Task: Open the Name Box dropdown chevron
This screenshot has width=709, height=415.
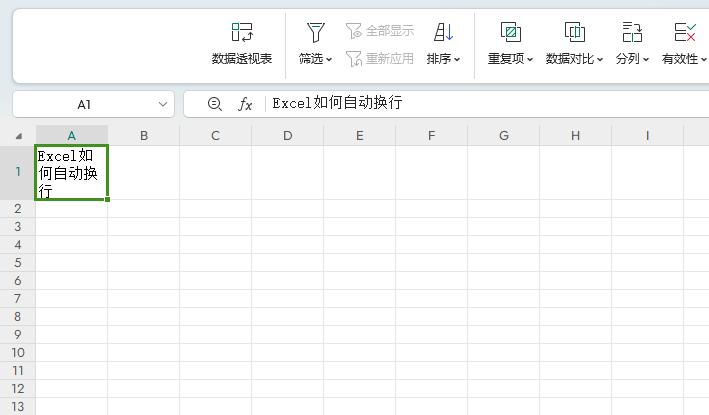Action: [x=163, y=104]
